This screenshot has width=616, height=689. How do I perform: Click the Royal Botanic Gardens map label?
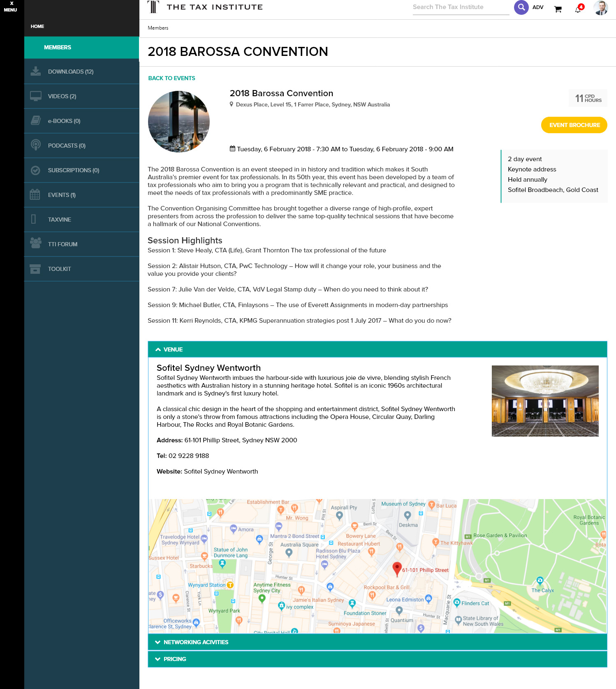pos(589,520)
